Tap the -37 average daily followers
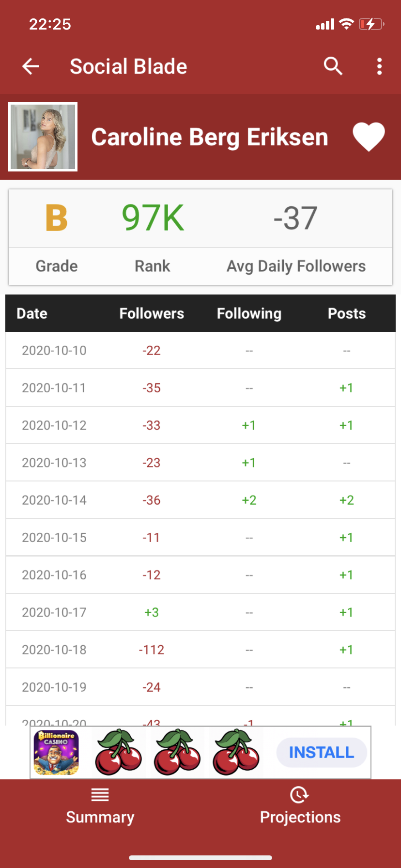 (295, 218)
